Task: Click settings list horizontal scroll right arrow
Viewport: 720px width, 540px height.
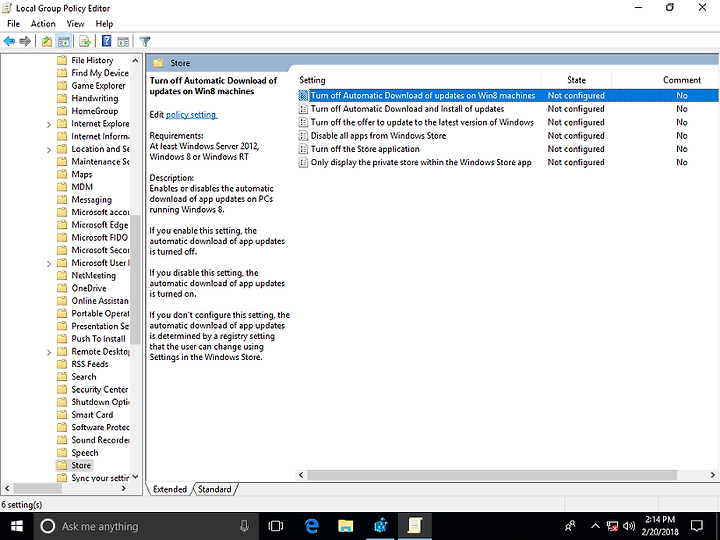Action: (x=713, y=475)
